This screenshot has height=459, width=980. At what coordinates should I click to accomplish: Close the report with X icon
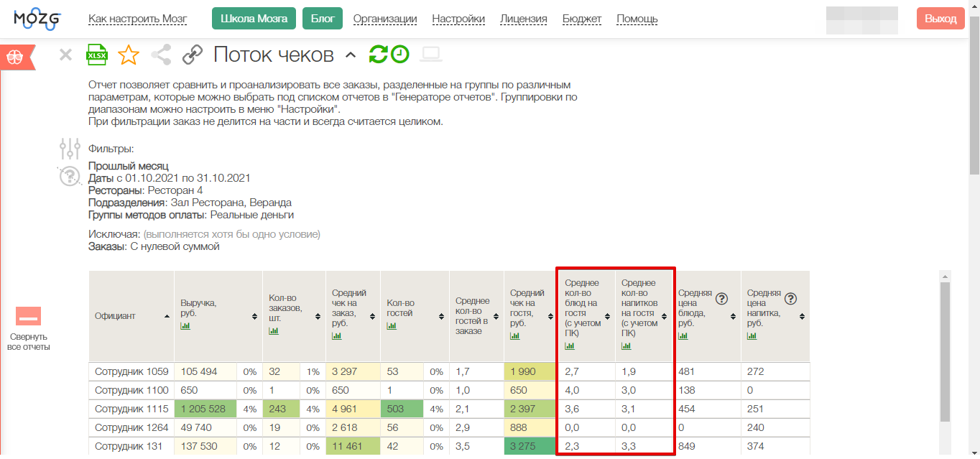pyautogui.click(x=65, y=55)
